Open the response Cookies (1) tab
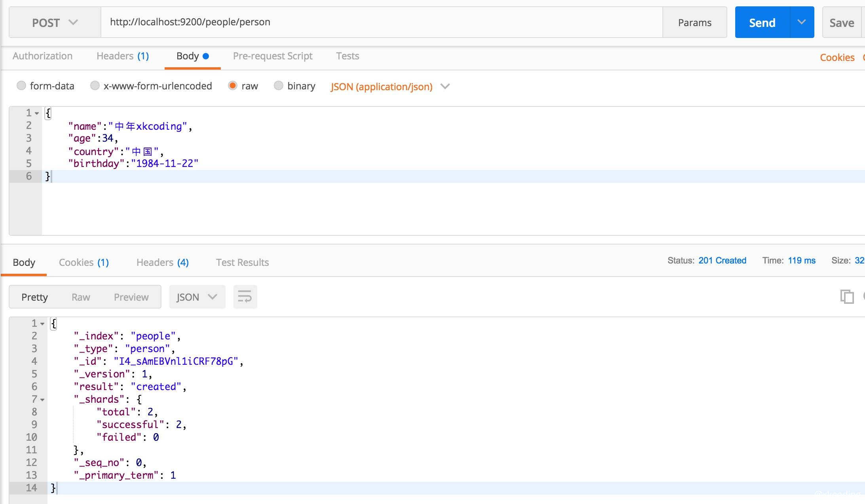The image size is (865, 504). pos(83,262)
